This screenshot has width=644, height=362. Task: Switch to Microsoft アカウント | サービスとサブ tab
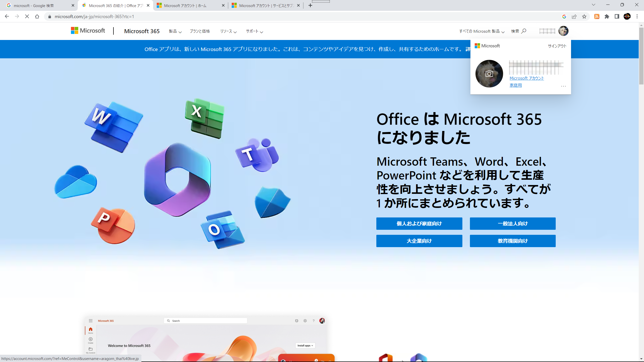(266, 6)
